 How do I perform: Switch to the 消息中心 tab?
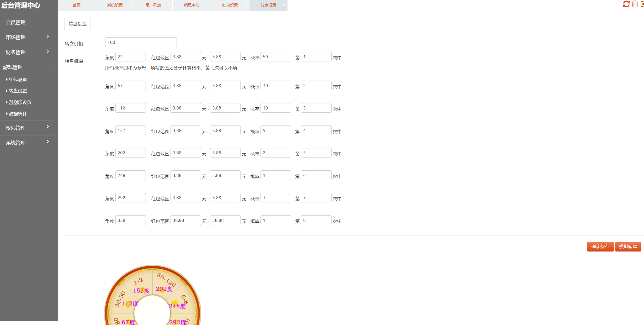click(191, 5)
